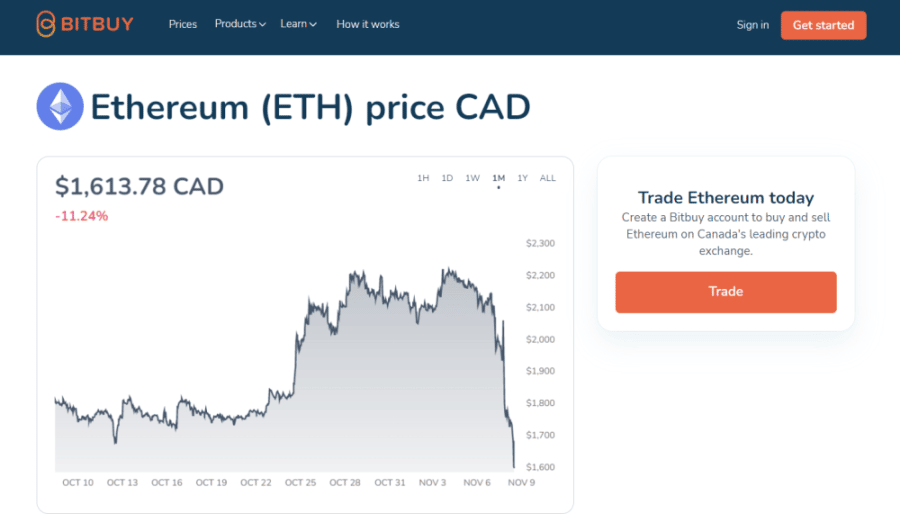This screenshot has width=900, height=514.
Task: Change chart to 1Y view
Action: pyautogui.click(x=522, y=178)
